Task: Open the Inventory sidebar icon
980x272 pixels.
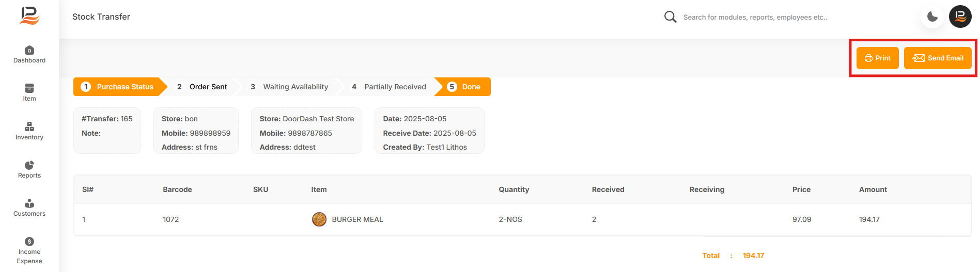Action: pyautogui.click(x=29, y=126)
